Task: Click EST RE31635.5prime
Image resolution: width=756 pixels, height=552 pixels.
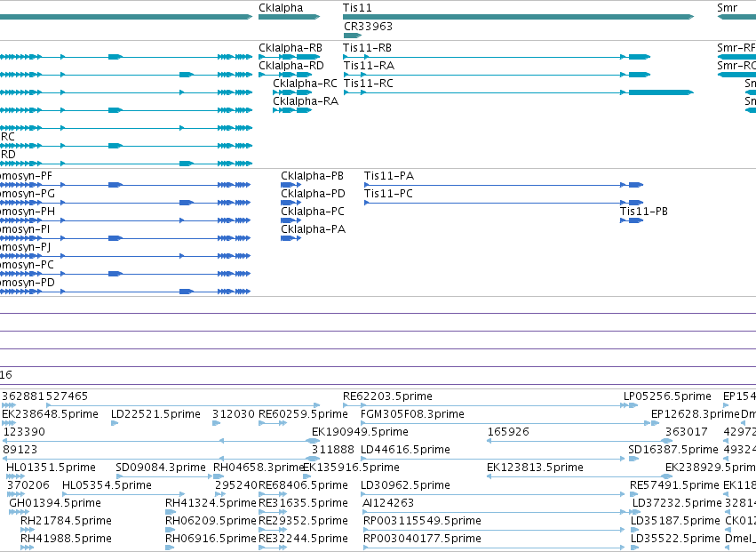Action: (x=273, y=512)
